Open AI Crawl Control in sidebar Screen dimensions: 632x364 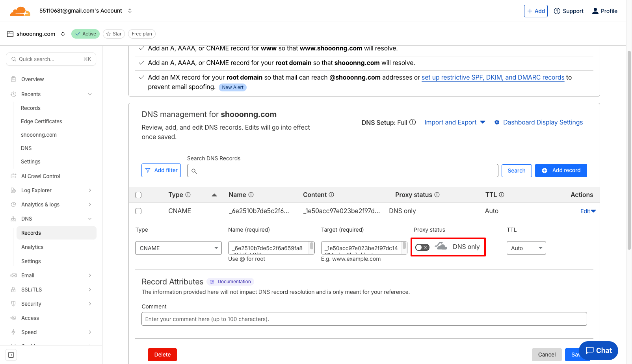pyautogui.click(x=41, y=176)
